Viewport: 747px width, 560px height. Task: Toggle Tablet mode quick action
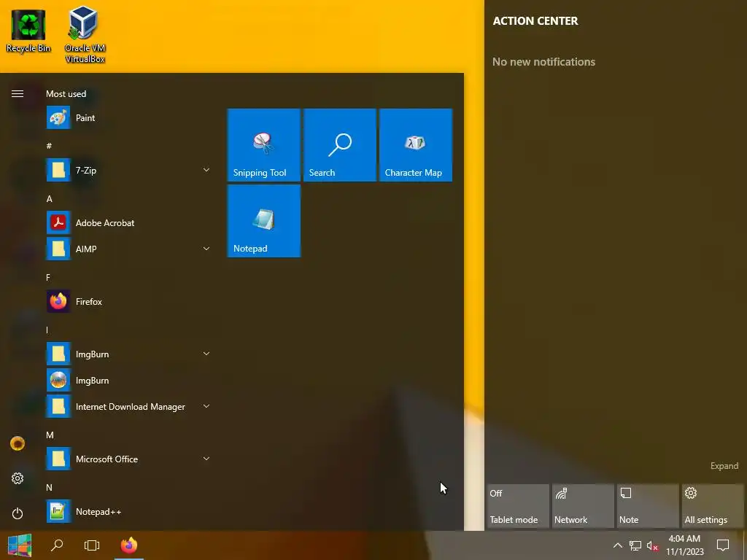518,506
